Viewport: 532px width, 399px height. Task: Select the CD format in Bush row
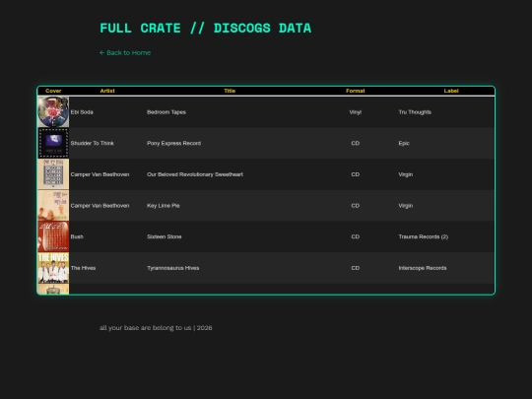click(356, 236)
